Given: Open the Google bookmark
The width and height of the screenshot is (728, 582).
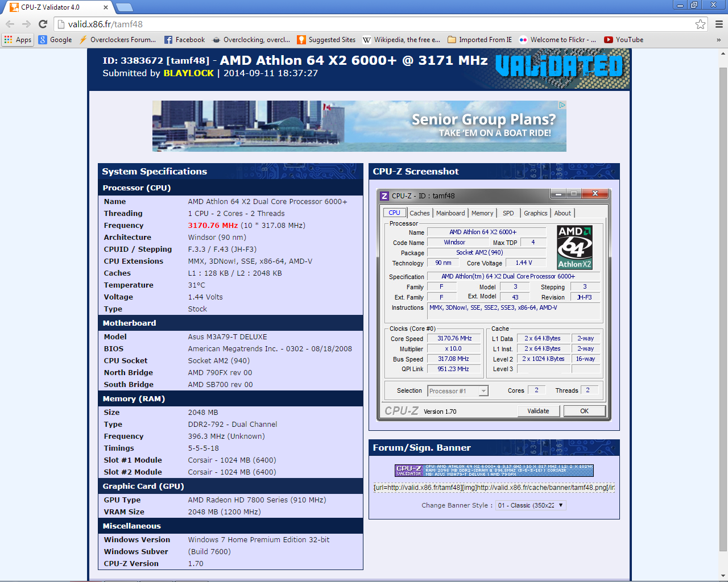Looking at the screenshot, I should (55, 40).
